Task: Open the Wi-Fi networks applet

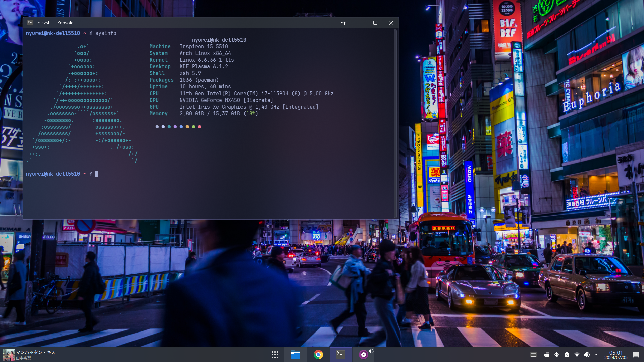Action: click(x=577, y=355)
